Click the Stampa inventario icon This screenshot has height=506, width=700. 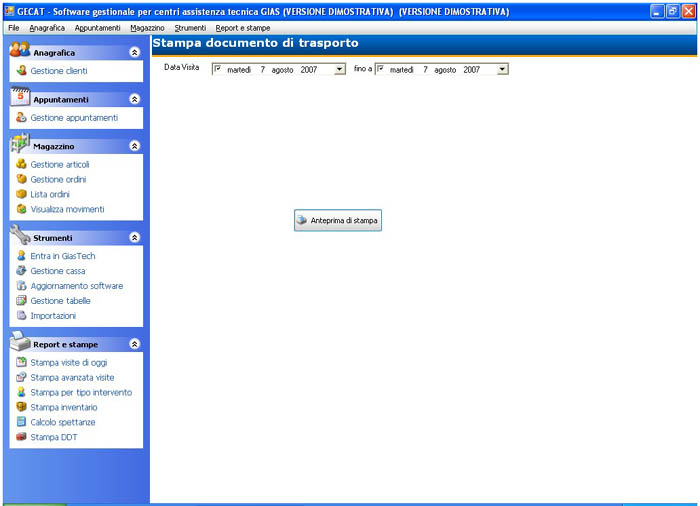point(21,406)
